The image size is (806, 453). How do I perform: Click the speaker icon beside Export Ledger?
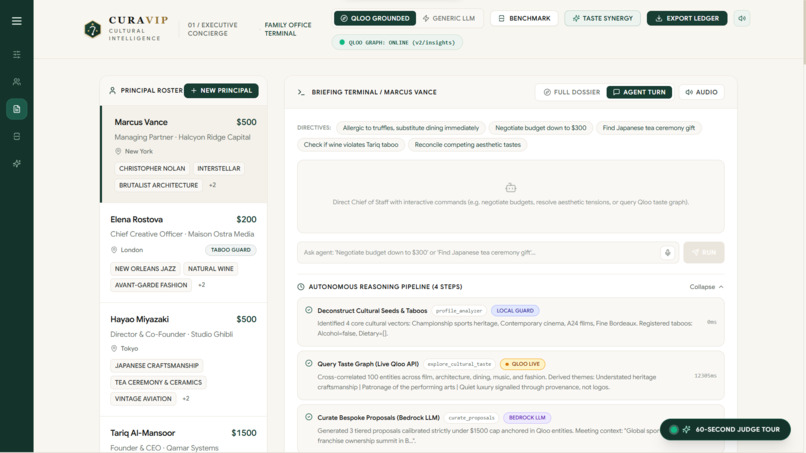742,19
